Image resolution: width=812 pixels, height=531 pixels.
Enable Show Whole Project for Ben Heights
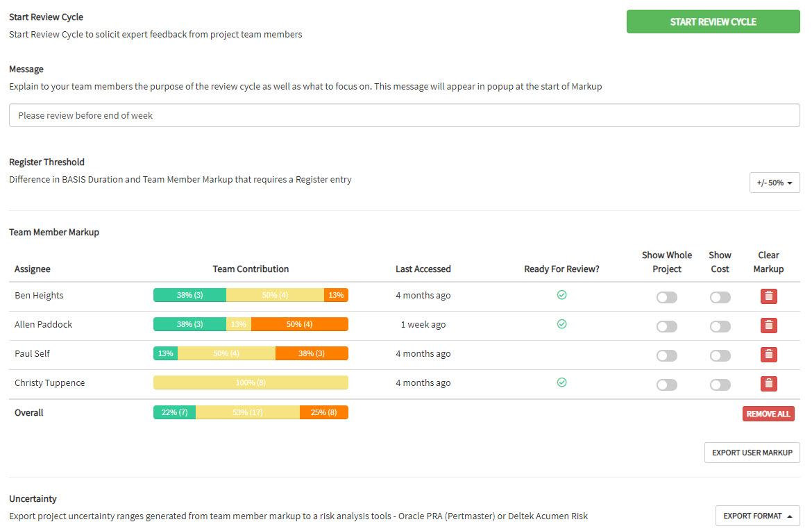[x=666, y=296]
